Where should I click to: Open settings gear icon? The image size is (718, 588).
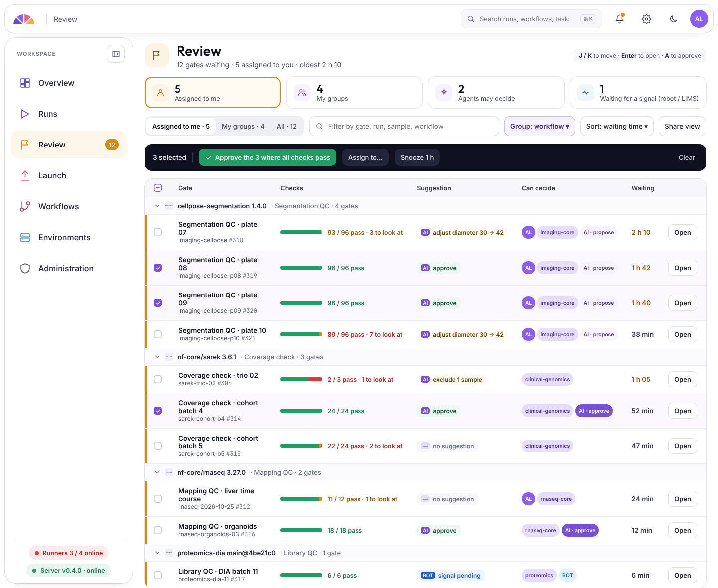pos(646,19)
